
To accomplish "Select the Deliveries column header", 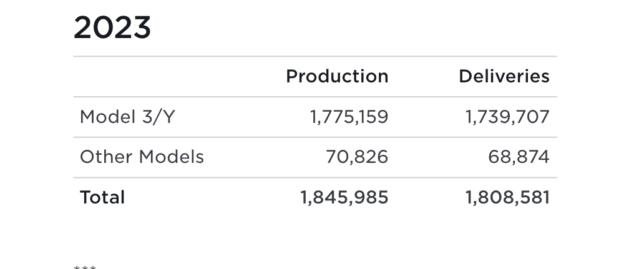I will [x=504, y=76].
